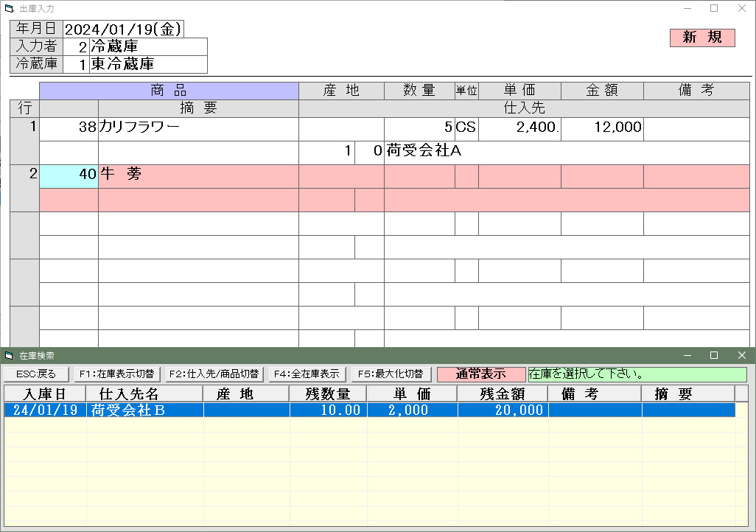Click the 入力者 code field
This screenshot has width=756, height=532.
(x=76, y=46)
